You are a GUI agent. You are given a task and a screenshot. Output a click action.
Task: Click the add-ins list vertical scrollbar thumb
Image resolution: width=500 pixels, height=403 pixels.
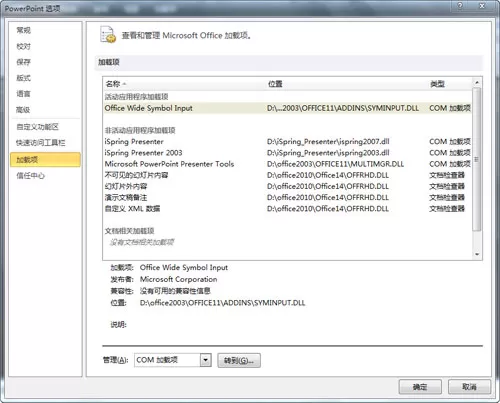click(477, 159)
